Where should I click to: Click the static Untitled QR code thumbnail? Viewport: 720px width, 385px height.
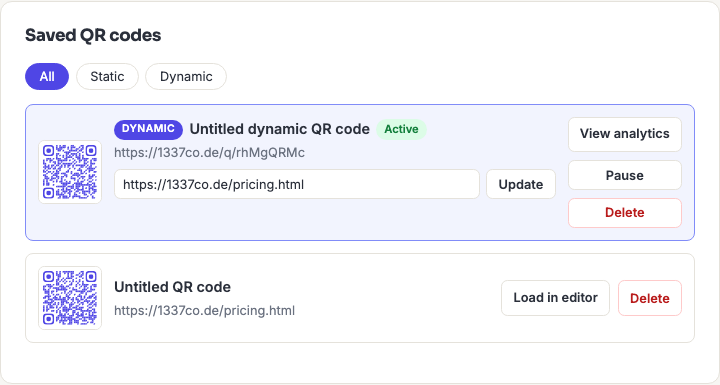[x=70, y=298]
